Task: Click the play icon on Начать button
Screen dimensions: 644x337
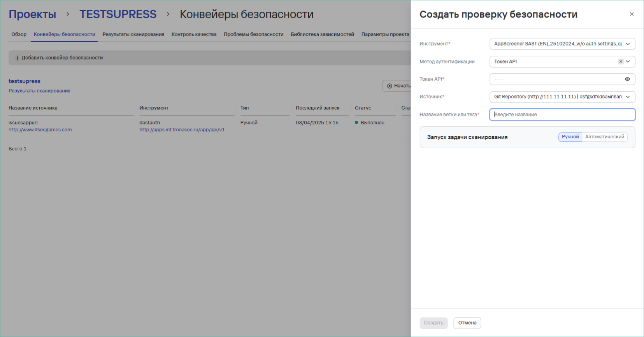Action: [390, 86]
